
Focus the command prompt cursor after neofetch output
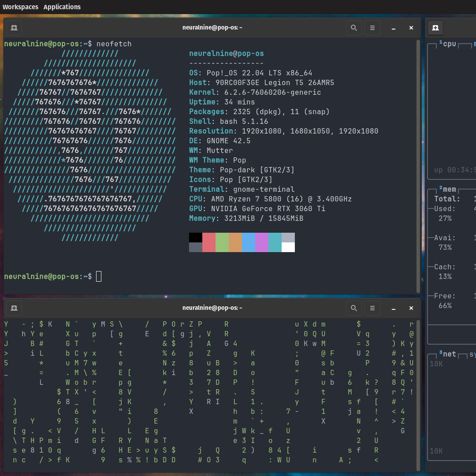[99, 276]
